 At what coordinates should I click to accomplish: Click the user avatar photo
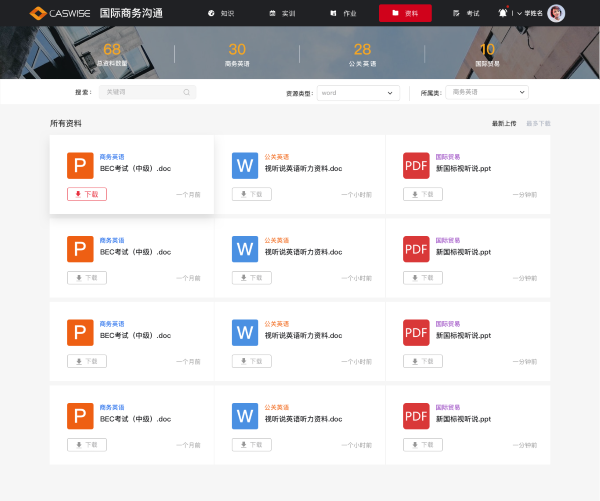556,13
